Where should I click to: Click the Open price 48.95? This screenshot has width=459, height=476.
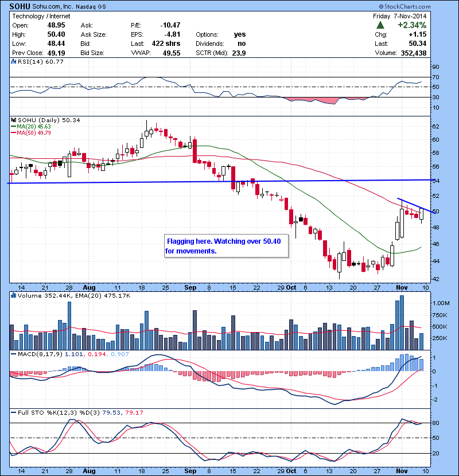tap(56, 25)
